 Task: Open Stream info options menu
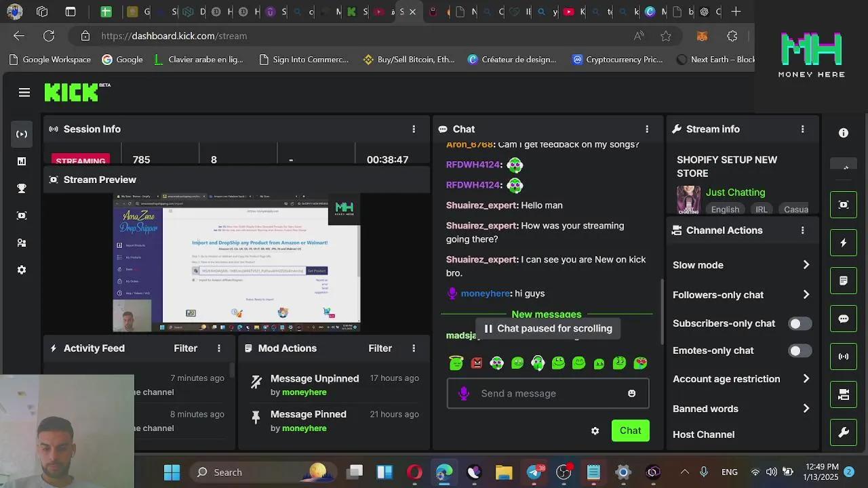[803, 129]
